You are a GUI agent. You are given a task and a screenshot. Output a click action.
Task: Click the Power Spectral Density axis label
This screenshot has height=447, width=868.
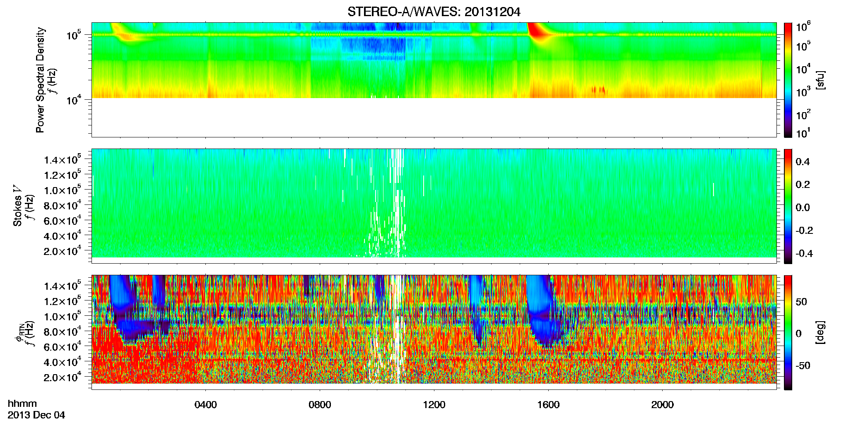40,80
